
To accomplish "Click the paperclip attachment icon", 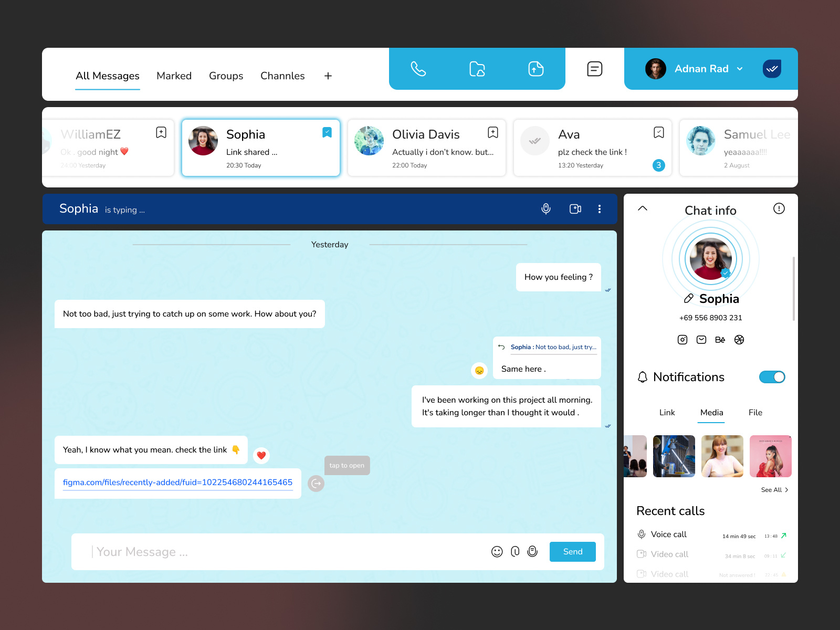I will click(515, 552).
